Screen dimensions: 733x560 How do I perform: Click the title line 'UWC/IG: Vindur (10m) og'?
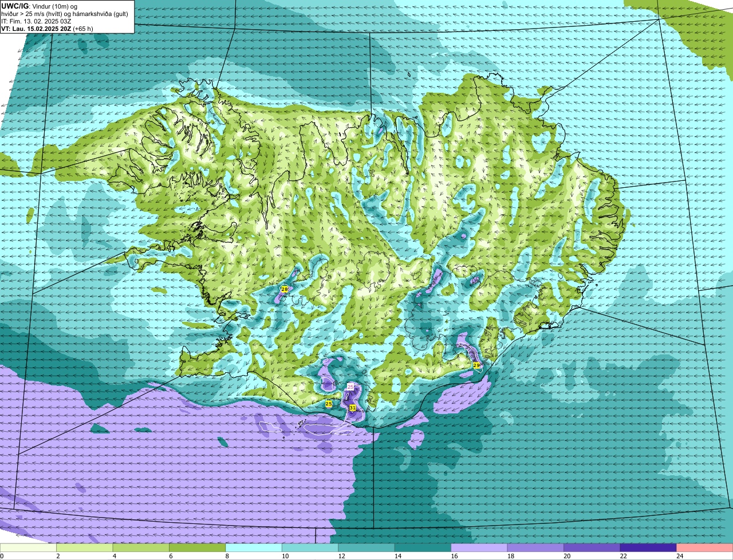click(39, 6)
